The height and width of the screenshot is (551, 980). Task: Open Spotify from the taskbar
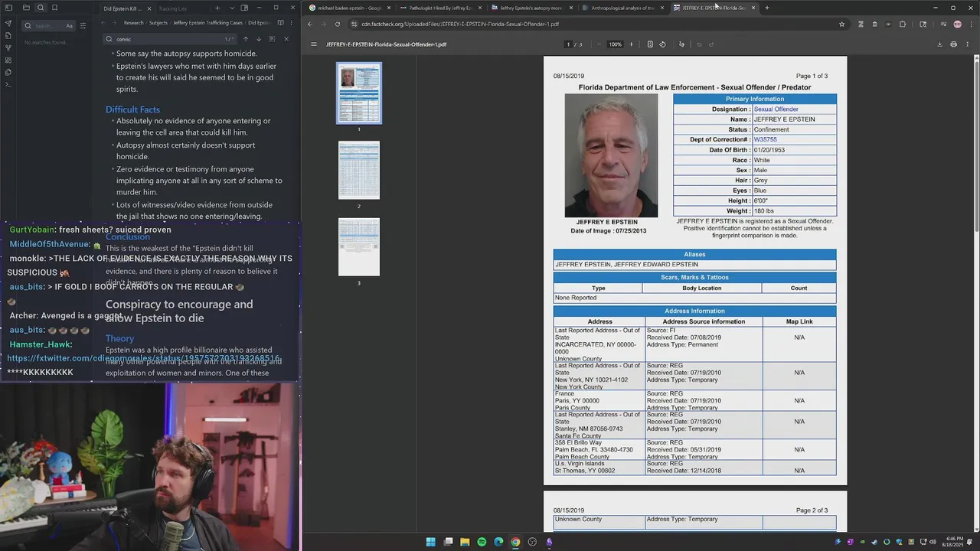coord(482,542)
